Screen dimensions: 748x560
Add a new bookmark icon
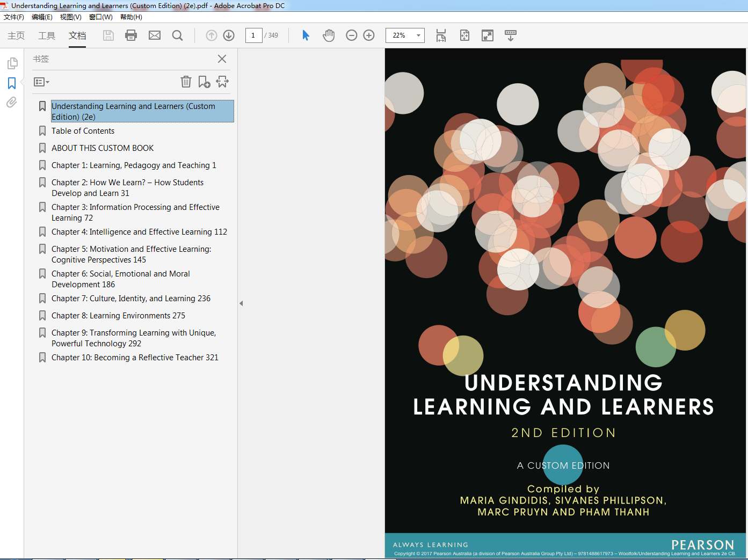(x=204, y=82)
